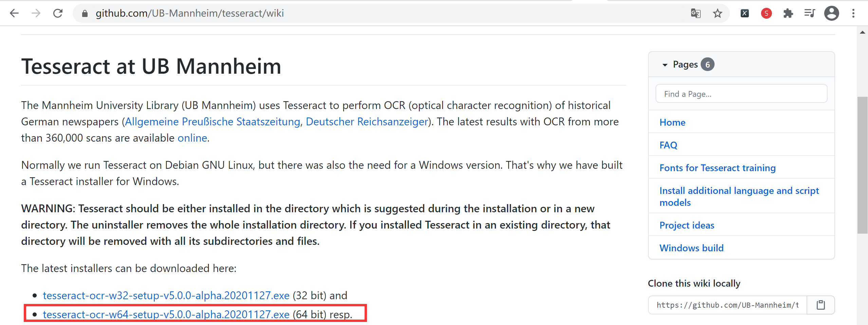868x325 pixels.
Task: Open the media control playlist icon
Action: pyautogui.click(x=810, y=13)
